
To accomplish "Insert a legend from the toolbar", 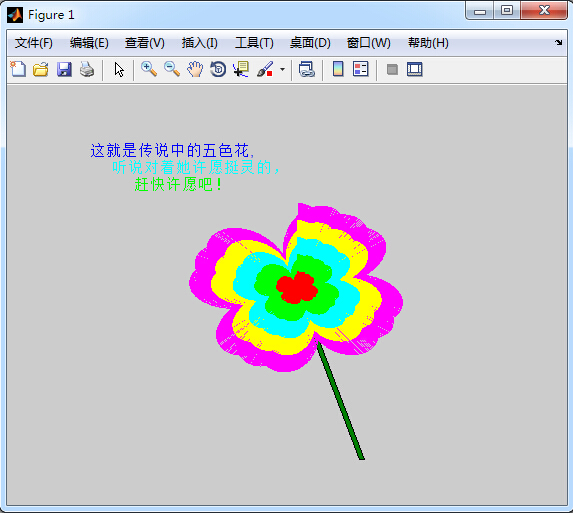I will click(361, 69).
